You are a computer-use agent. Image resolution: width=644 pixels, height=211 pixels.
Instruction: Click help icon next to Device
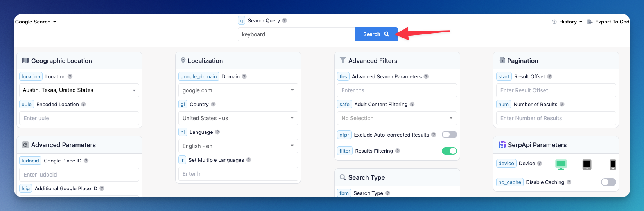coord(540,163)
